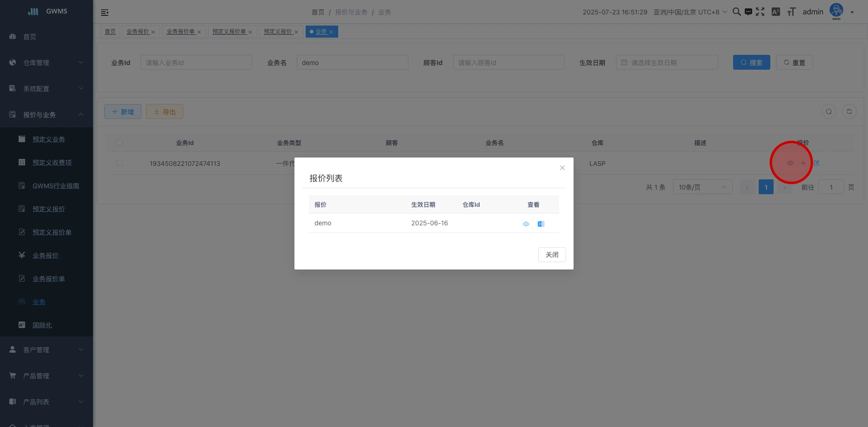
Task: Open 预定义收费项 in the sidebar
Action: pyautogui.click(x=52, y=163)
